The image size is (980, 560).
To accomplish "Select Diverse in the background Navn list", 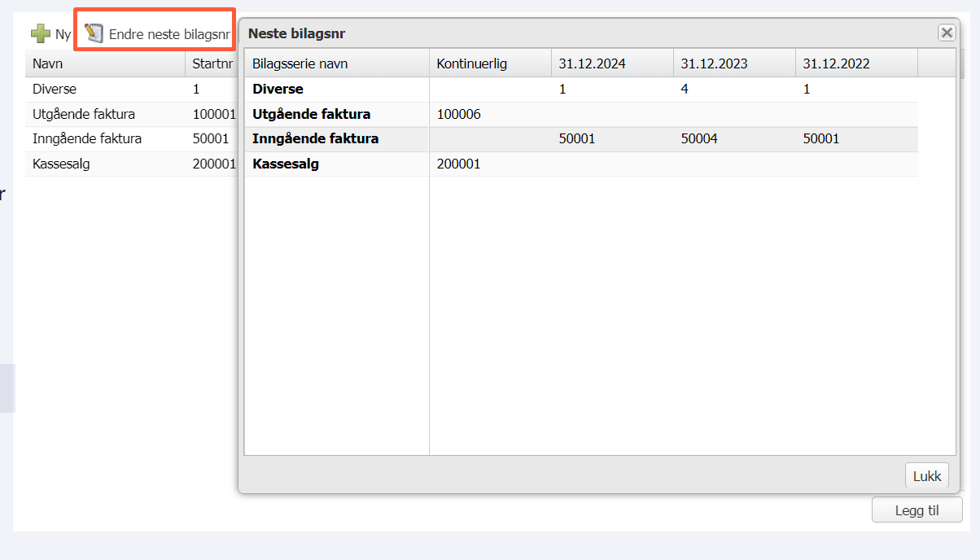I will tap(55, 90).
